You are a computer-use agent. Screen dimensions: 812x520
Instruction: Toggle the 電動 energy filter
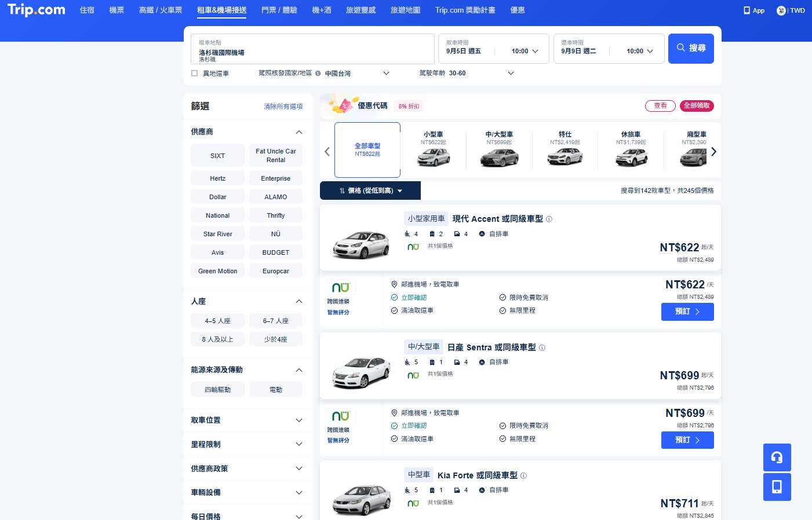tap(276, 389)
